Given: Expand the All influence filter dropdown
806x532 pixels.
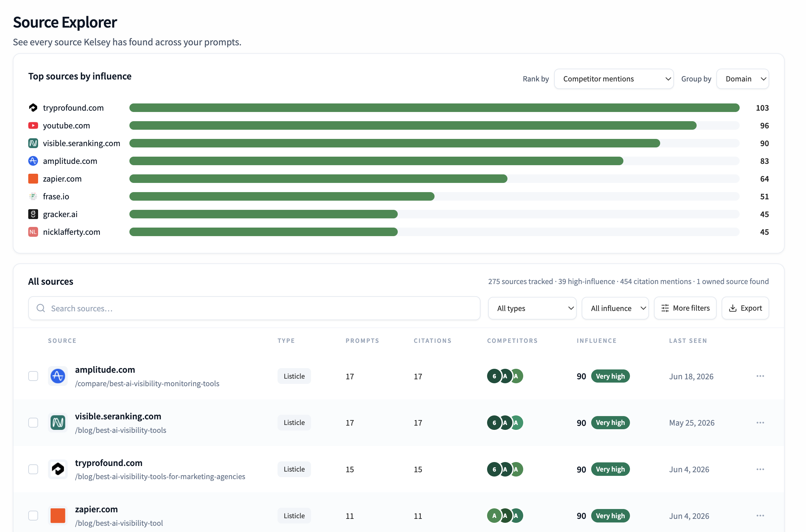Looking at the screenshot, I should [x=615, y=308].
